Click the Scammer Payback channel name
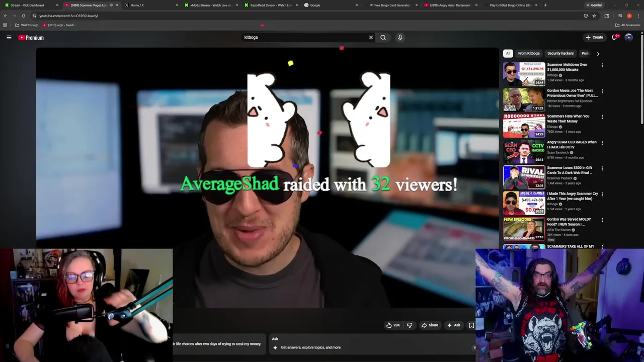 pos(559,178)
